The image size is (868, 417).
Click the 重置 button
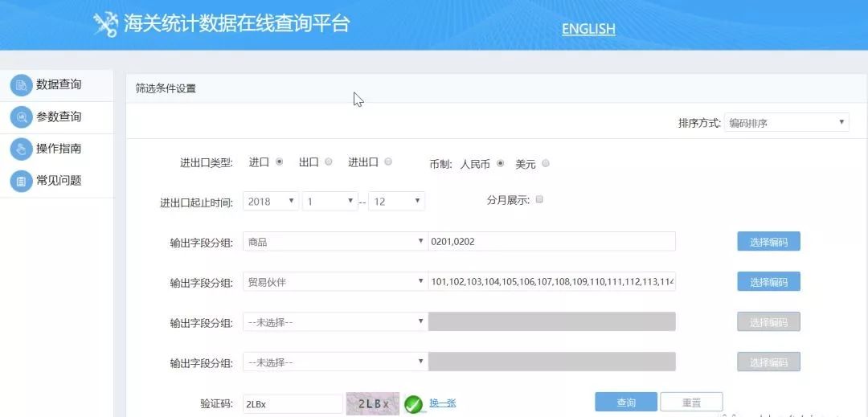point(691,402)
